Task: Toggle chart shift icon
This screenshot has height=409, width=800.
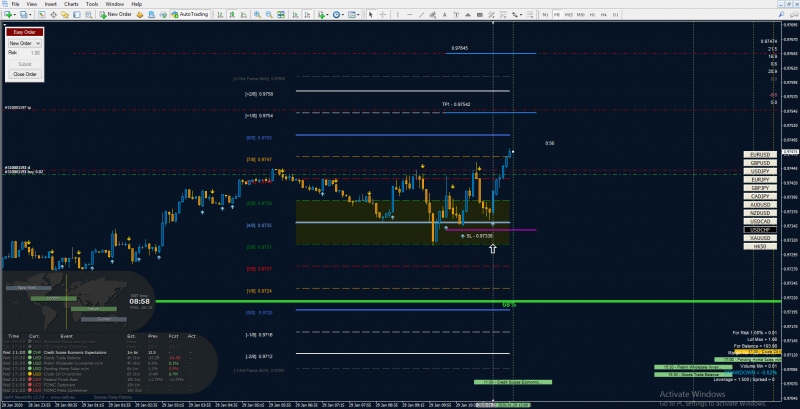Action: 308,15
